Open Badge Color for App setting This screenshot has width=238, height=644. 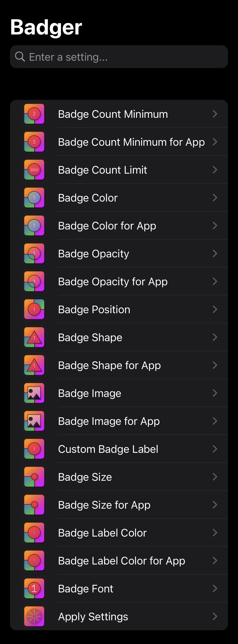119,225
